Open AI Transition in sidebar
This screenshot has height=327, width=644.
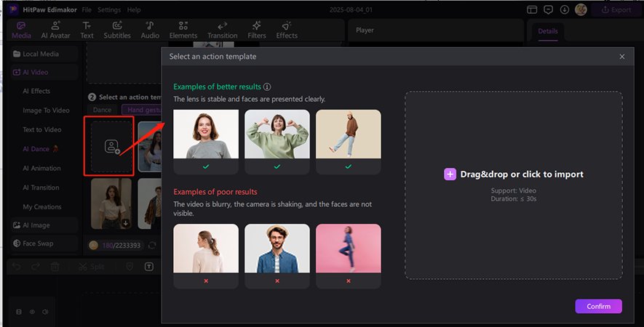point(41,187)
